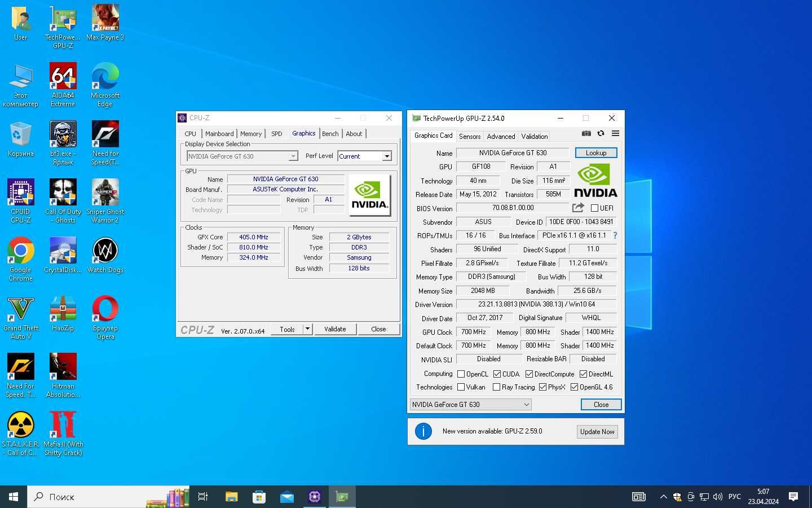Click the Lookup button
The image size is (812, 508).
click(x=596, y=153)
